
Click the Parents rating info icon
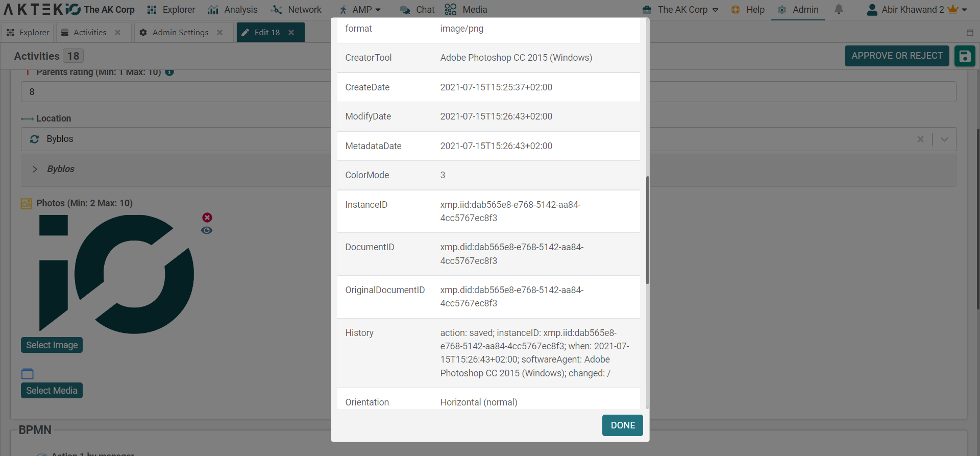tap(169, 72)
